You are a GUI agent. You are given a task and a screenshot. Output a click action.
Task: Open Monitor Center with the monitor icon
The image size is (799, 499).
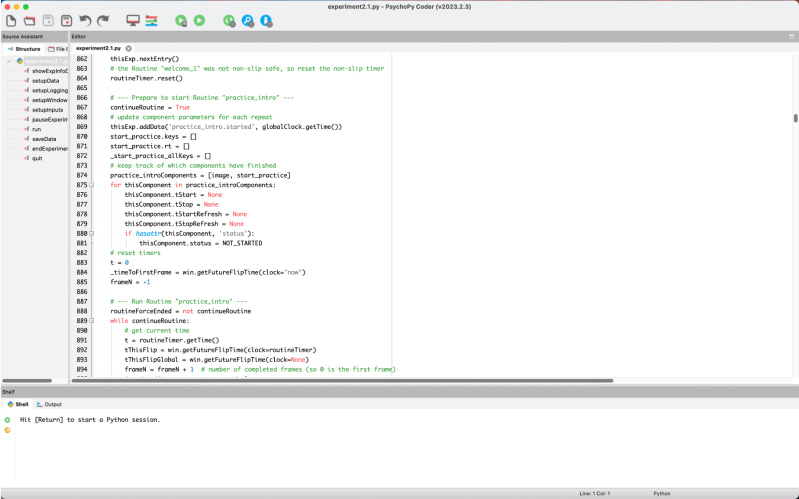(133, 21)
